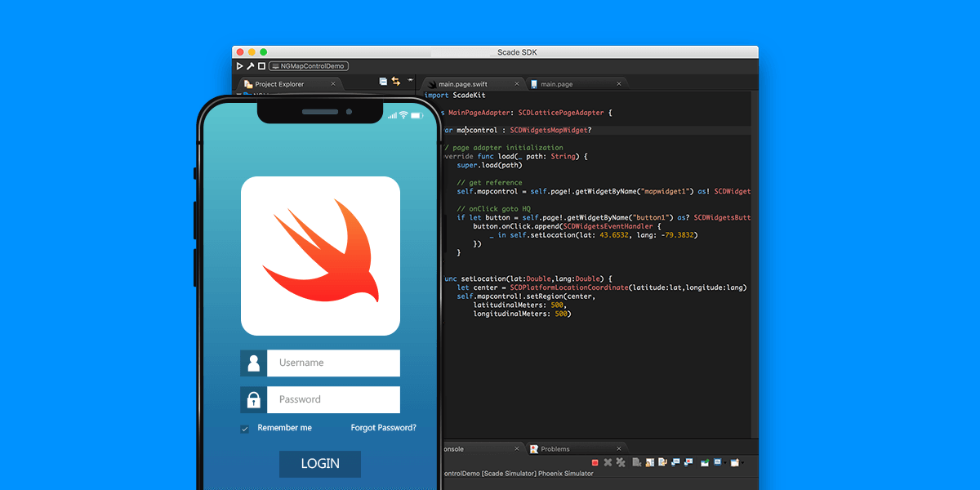Click the Remove Launch X icon
The width and height of the screenshot is (980, 490).
tap(608, 462)
